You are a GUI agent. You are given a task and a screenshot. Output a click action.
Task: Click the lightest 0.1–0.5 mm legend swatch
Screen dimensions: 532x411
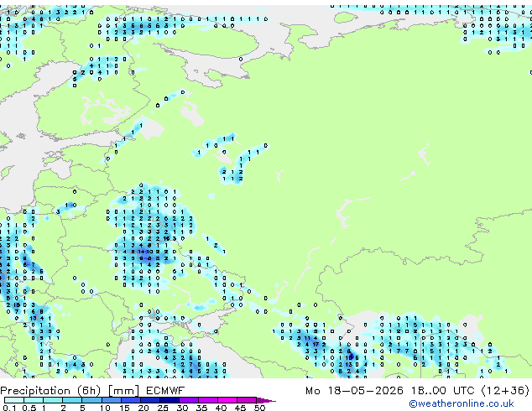click(x=14, y=400)
